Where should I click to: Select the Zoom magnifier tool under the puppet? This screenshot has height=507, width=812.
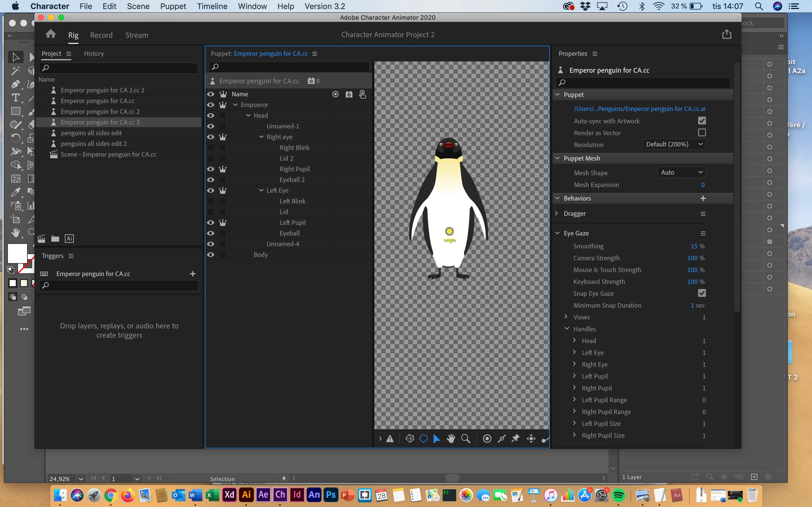(466, 439)
